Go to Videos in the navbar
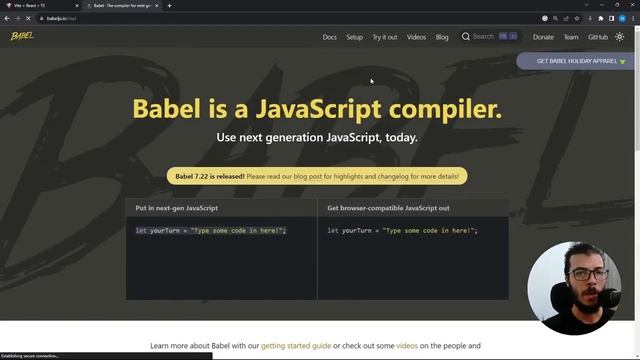The height and width of the screenshot is (360, 640). pyautogui.click(x=416, y=37)
